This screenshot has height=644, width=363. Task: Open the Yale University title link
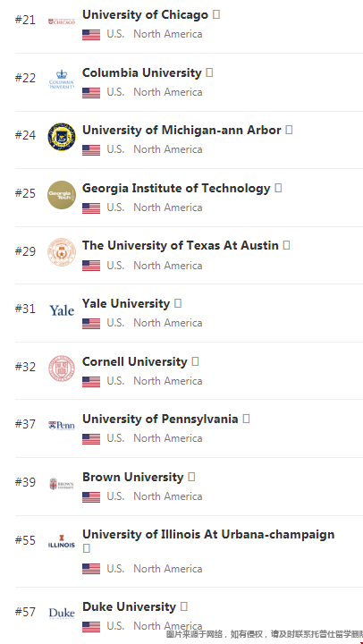click(126, 303)
